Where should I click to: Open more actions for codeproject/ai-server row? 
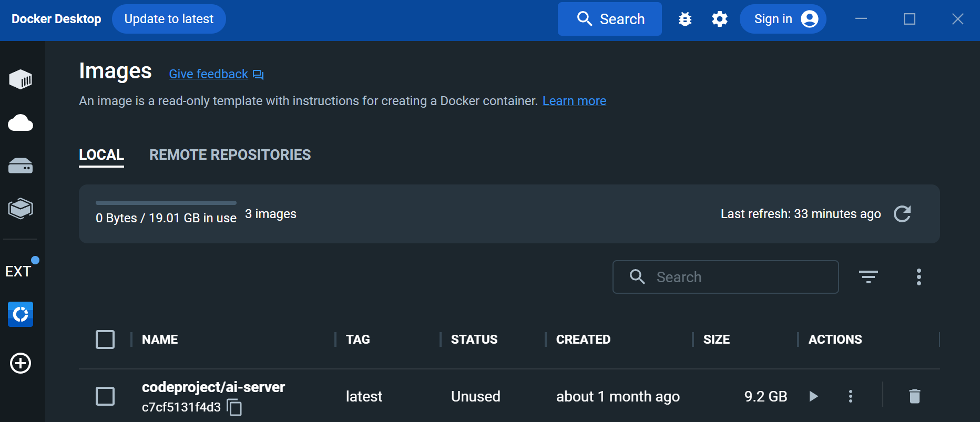coord(851,396)
